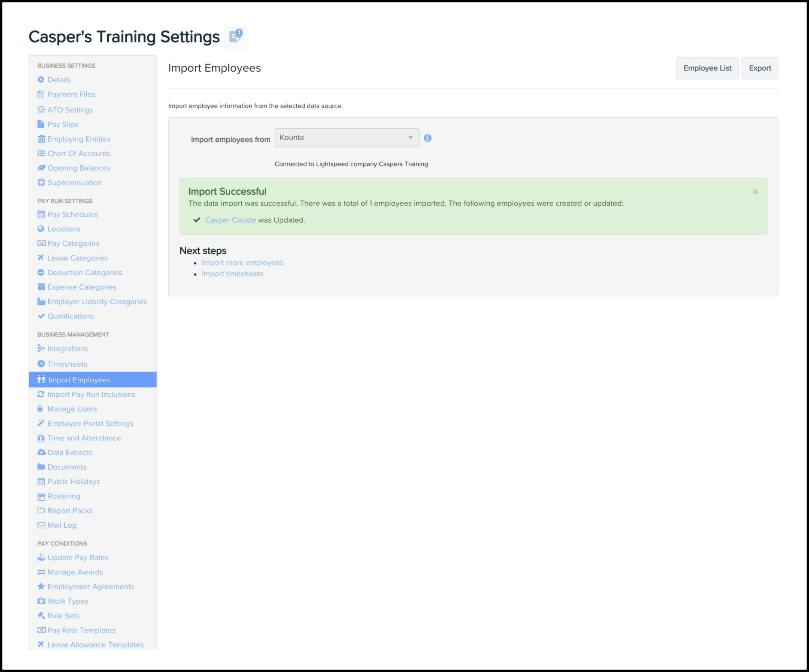Click the notes icon beside page title
The image size is (809, 672).
[x=235, y=37]
